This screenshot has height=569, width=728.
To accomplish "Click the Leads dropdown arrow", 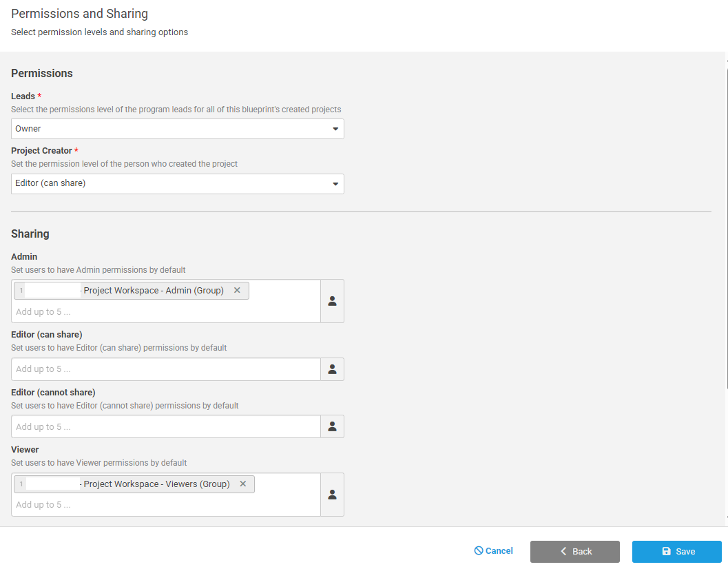I will [335, 129].
